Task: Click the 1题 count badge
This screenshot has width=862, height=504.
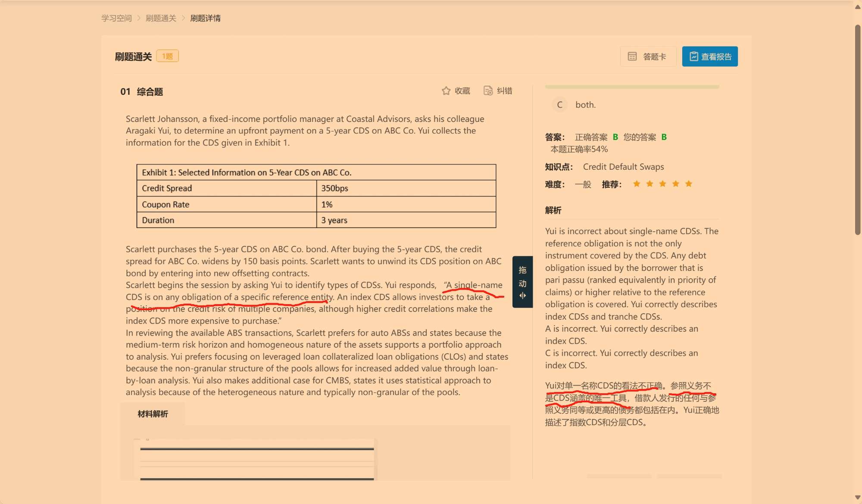Action: (167, 56)
